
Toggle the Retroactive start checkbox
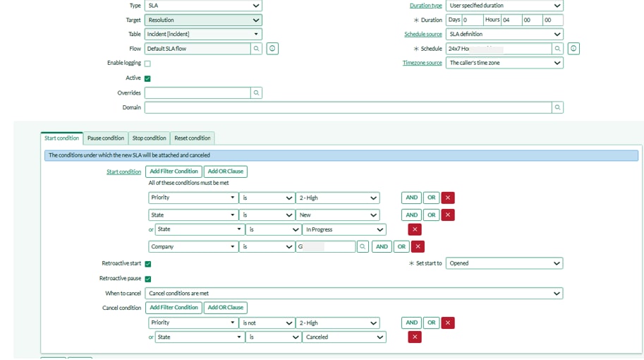147,264
